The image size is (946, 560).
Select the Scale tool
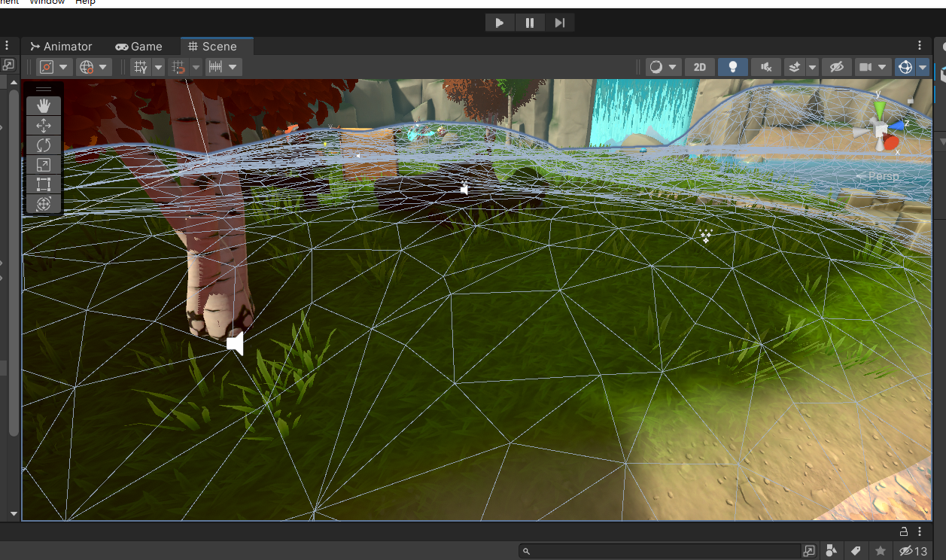coord(44,165)
